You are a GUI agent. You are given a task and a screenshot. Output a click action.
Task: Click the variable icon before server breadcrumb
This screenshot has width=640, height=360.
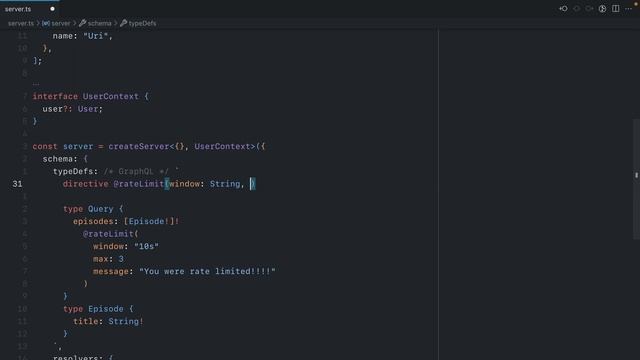pyautogui.click(x=46, y=23)
